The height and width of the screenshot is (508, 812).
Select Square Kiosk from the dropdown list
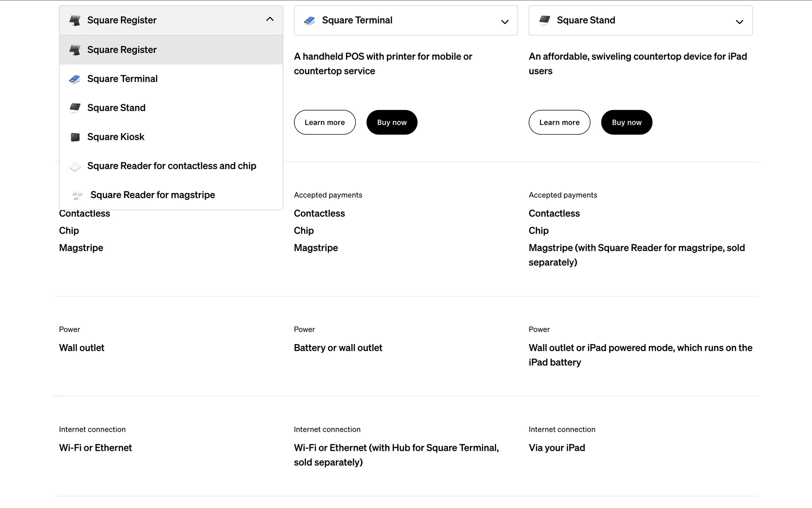[116, 137]
